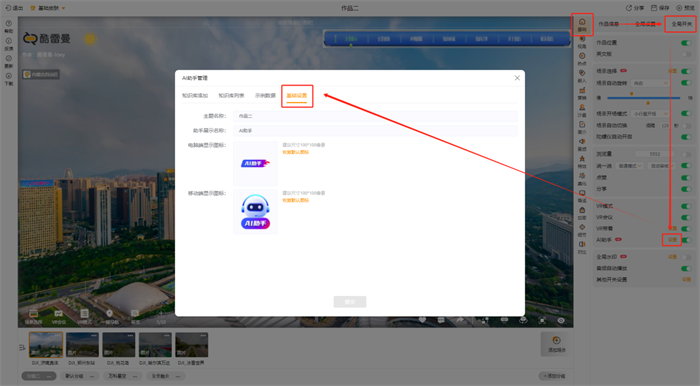The width and height of the screenshot is (700, 386).
Task: Click the 助手展示名称 input field
Action: click(375, 131)
